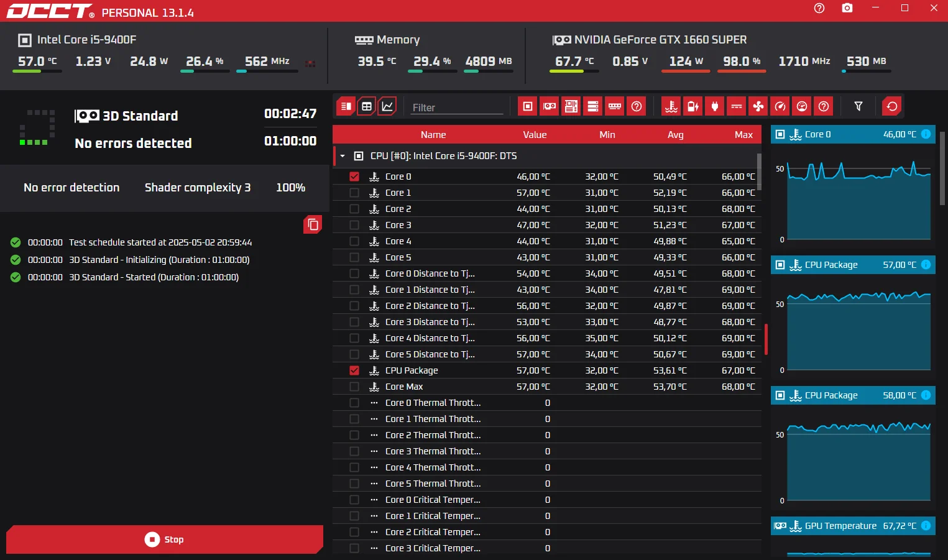Viewport: 948px width, 560px height.
Task: Click the sensor type question mark icon
Action: (824, 106)
